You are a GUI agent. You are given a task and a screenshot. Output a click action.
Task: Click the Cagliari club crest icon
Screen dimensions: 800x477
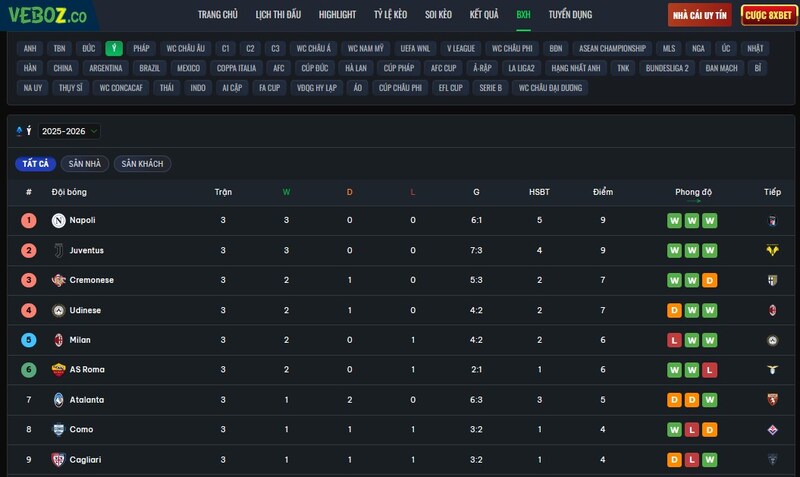[x=59, y=460]
